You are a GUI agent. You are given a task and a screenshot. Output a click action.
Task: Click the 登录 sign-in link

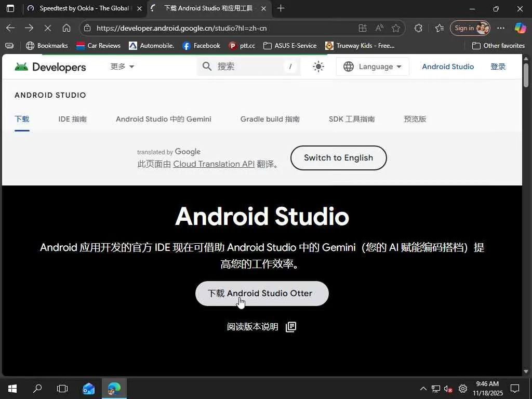498,66
